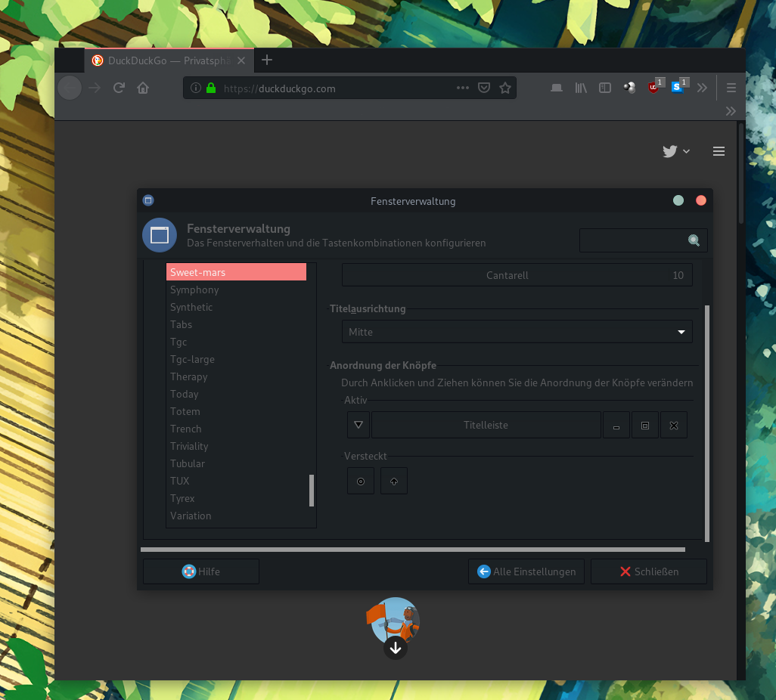
Task: Click the sidebar toggle icon in Firefox
Action: pos(605,88)
